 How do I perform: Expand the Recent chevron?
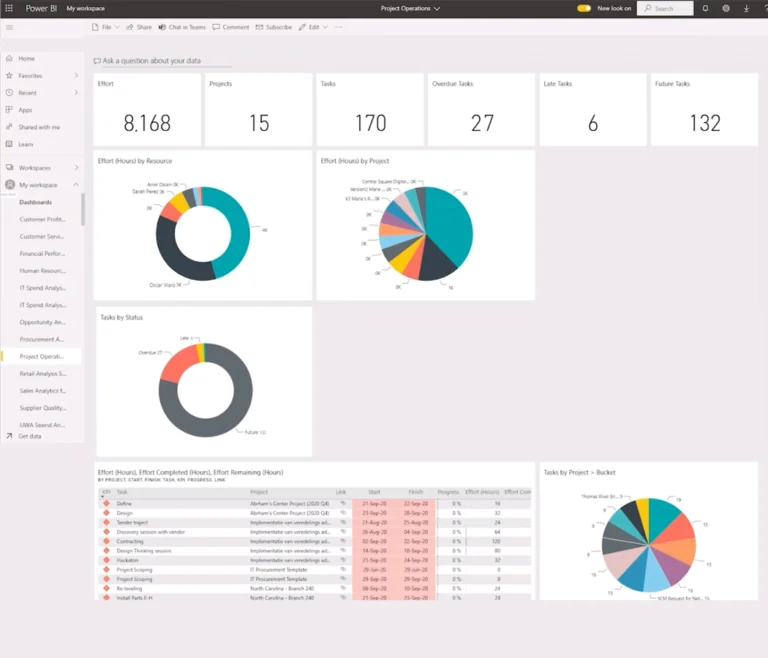[76, 93]
